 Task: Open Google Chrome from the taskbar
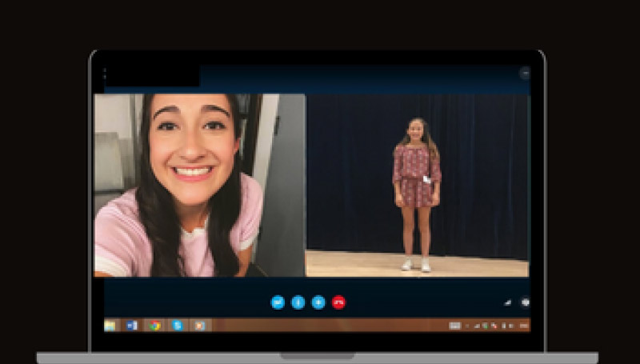point(154,326)
